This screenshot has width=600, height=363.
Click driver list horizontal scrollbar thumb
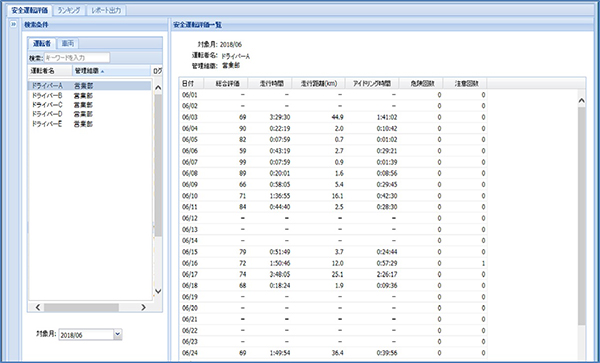81,307
